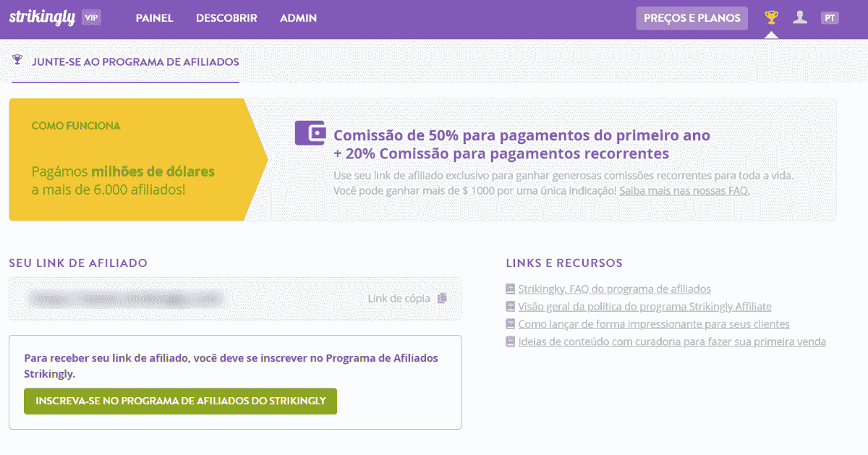Screen dimensions: 868x455
Task: Open the Saiba mais nas nossas FAQ link
Action: [684, 190]
